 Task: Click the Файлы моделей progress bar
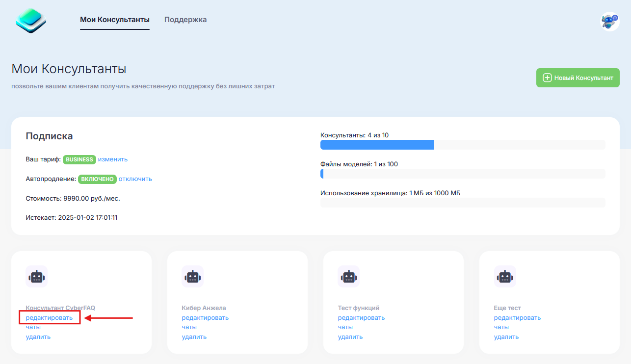click(x=463, y=174)
